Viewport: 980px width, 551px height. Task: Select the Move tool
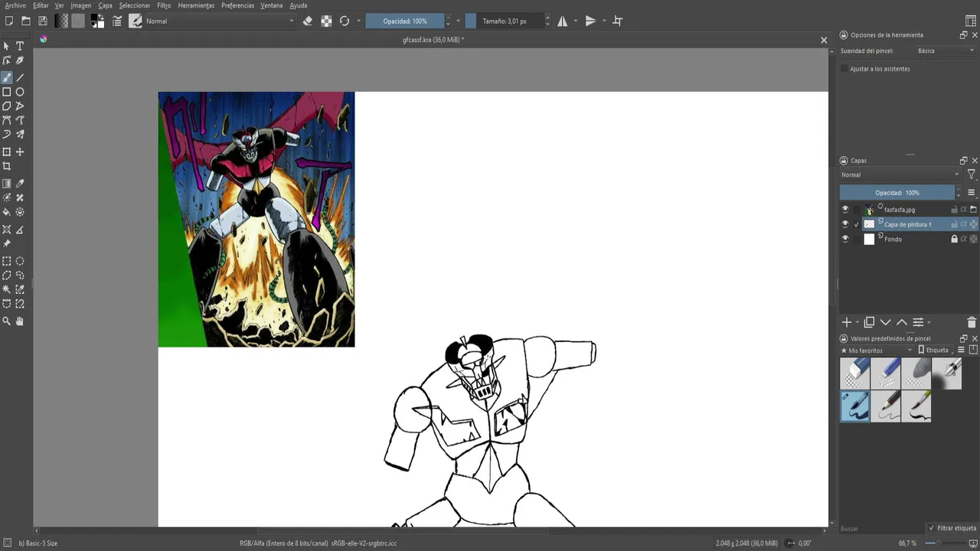pos(20,152)
